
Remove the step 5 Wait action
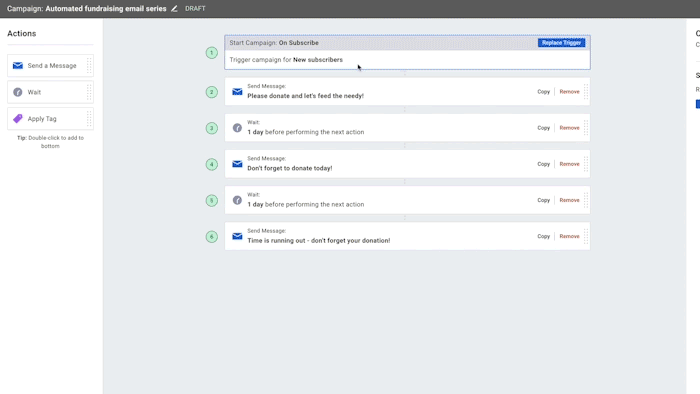click(569, 200)
